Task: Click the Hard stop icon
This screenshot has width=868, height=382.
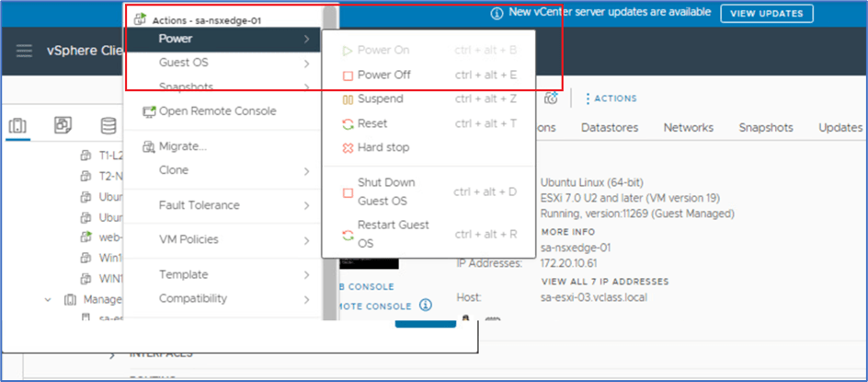Action: pyautogui.click(x=348, y=147)
